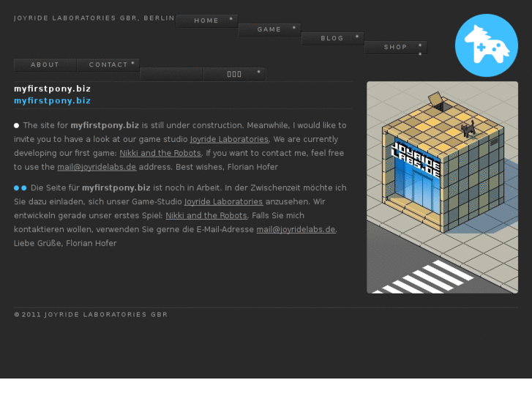This screenshot has width=532, height=399.
Task: Click the single white dot English marker
Action: click(x=16, y=126)
